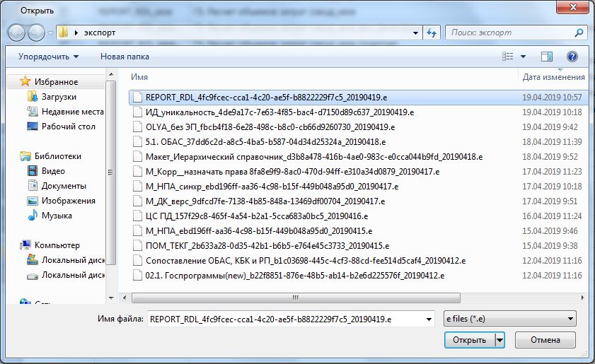
Task: Click inside the Имя файла input field
Action: [283, 319]
